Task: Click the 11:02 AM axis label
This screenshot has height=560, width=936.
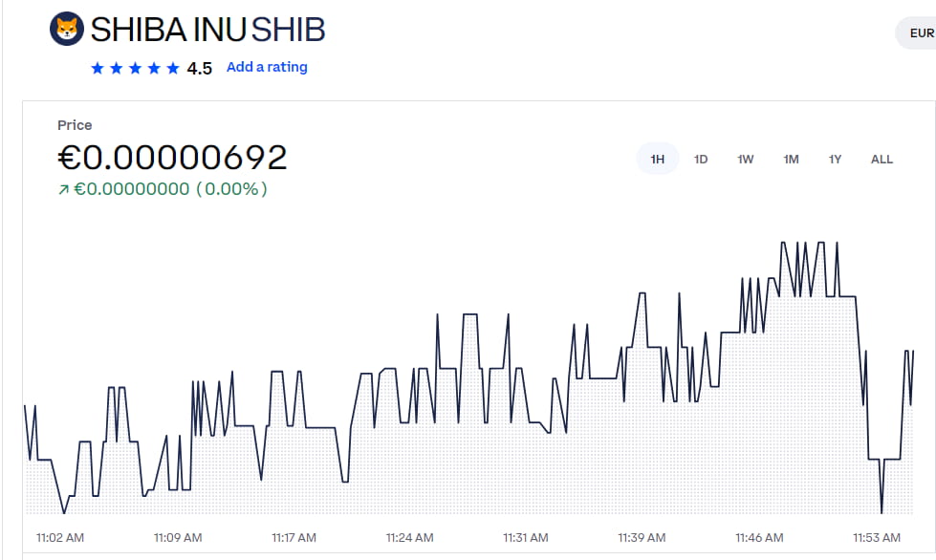Action: click(x=60, y=537)
